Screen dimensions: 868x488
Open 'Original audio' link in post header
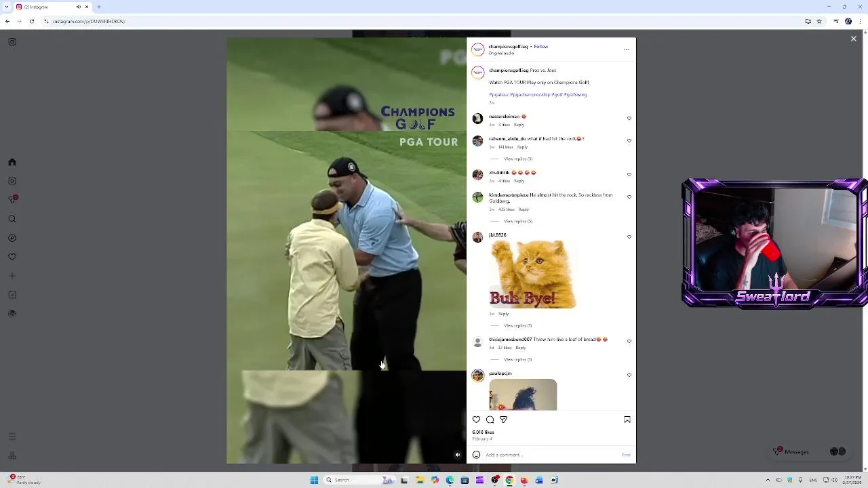coord(501,53)
